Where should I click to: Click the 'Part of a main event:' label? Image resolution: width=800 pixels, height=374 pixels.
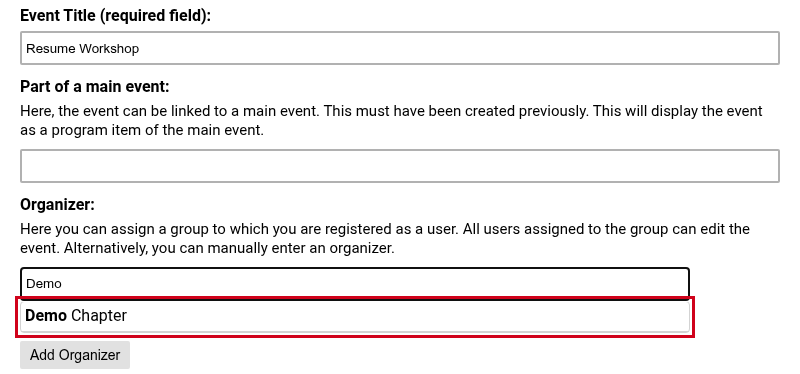[x=95, y=87]
